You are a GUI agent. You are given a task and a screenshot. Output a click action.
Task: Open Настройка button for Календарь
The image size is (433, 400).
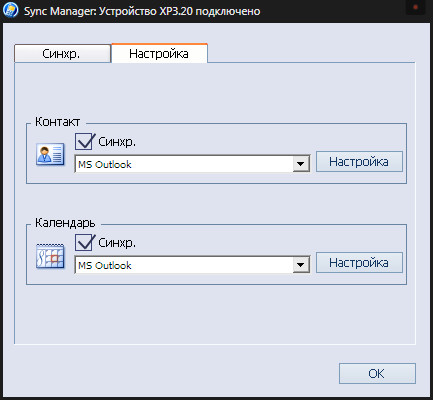pyautogui.click(x=359, y=263)
